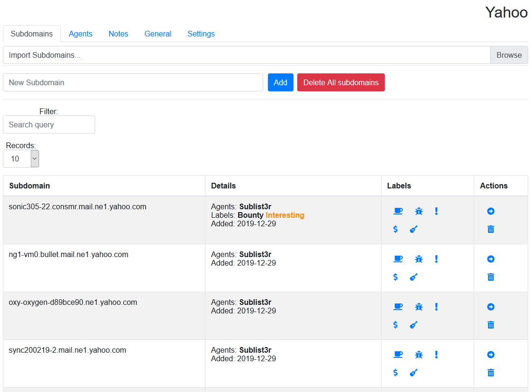Open ng1-vm0.bullet.mail subdomain via arrow icon
The image size is (532, 392).
(x=491, y=259)
